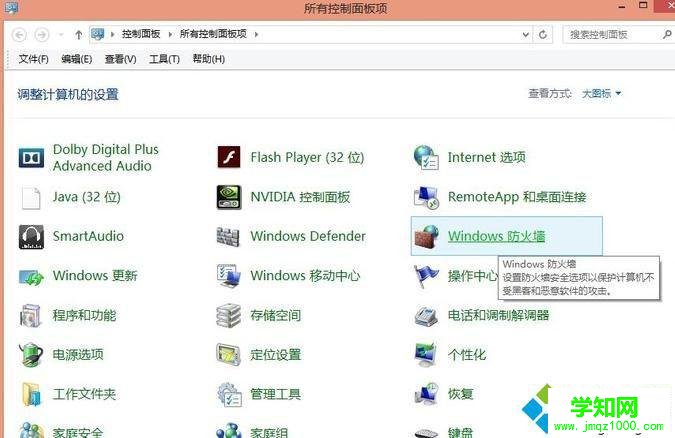The height and width of the screenshot is (438, 675).
Task: Click the window icon in title bar
Action: coord(11,7)
